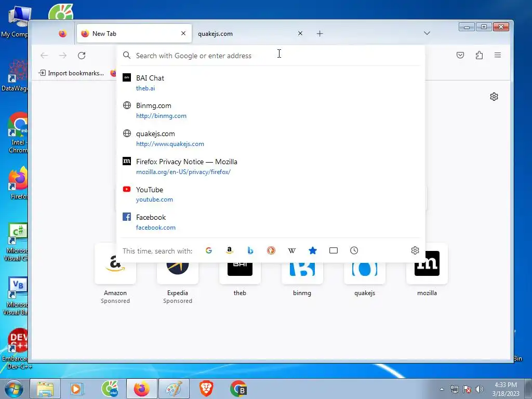Go back one page
This screenshot has height=399, width=532.
44,55
